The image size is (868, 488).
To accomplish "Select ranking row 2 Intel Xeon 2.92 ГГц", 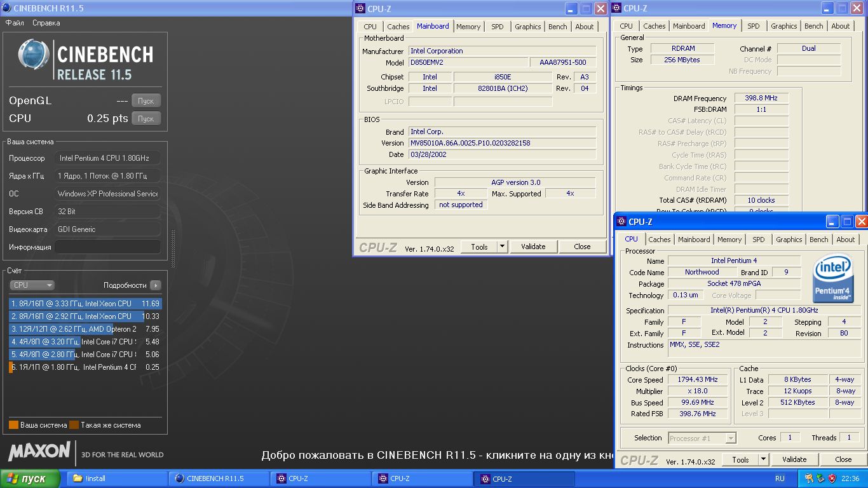I will [85, 316].
